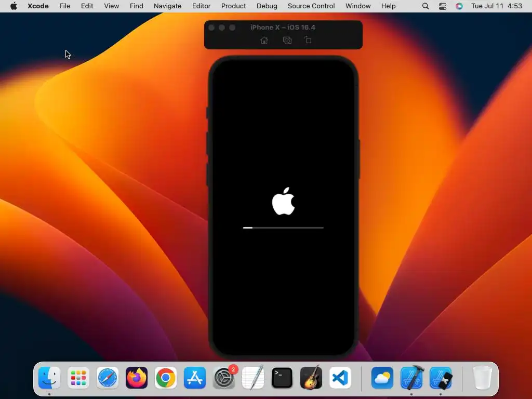Click the Simulator Home button icon
Screen dimensions: 532x399
pyautogui.click(x=264, y=41)
